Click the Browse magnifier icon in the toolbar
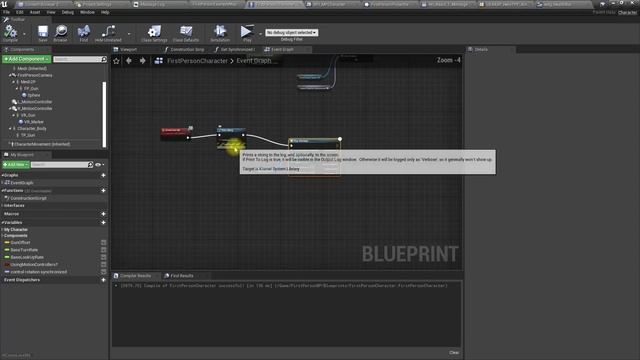Viewport: 640px width, 360px height. [61, 31]
